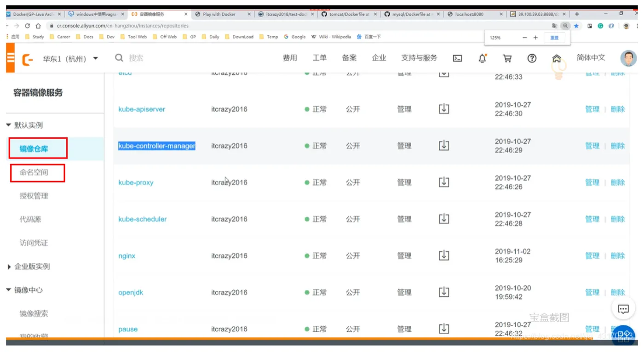644x352 pixels.
Task: Open the openjdk repository link
Action: click(x=131, y=292)
